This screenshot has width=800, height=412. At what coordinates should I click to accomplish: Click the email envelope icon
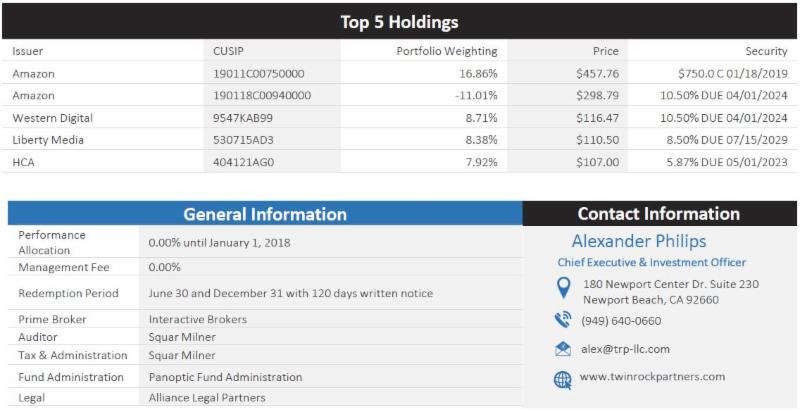coord(563,349)
